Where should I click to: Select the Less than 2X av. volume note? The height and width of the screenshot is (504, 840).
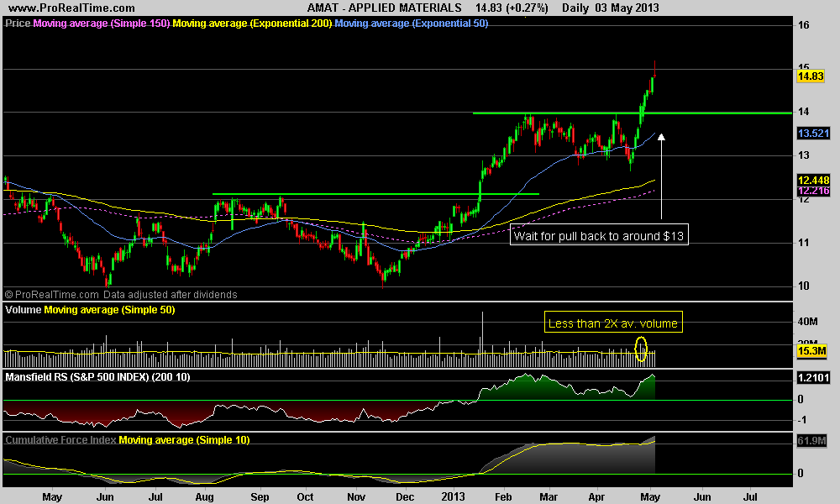[613, 323]
